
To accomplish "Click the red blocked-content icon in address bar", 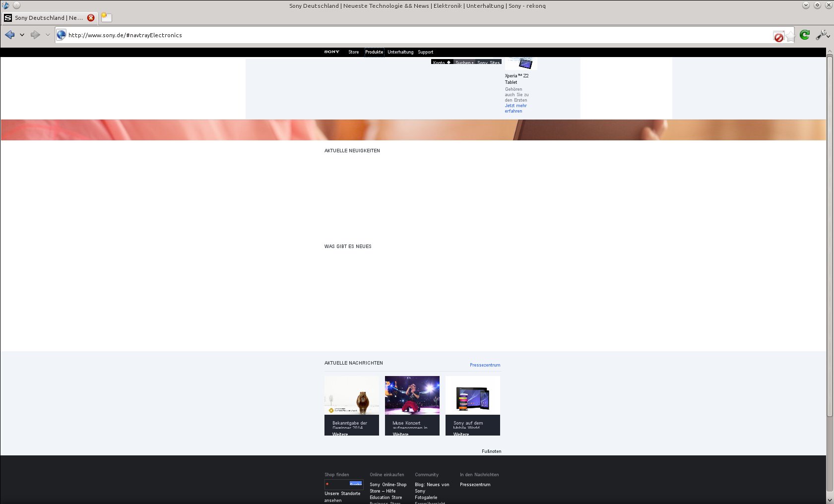I will [x=778, y=37].
